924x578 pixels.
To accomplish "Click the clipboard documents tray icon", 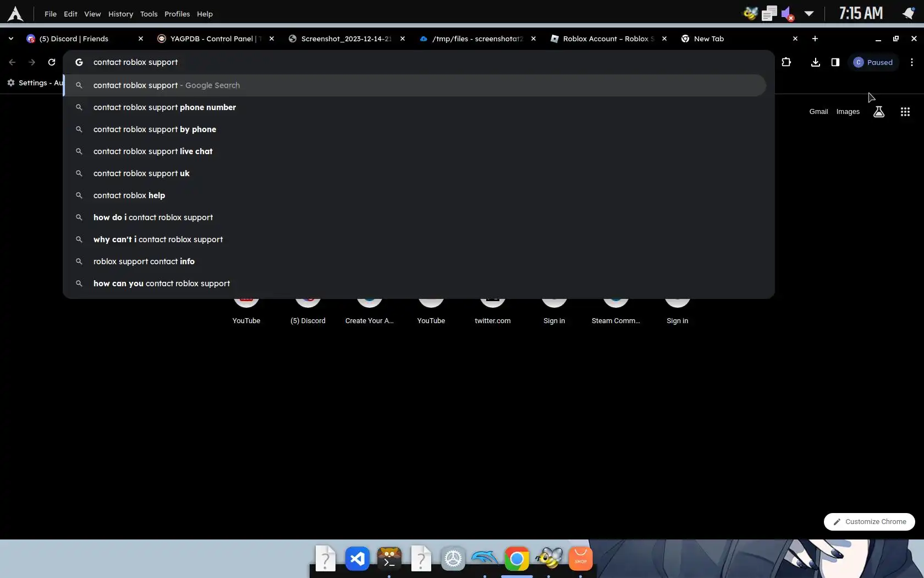I will pos(769,13).
